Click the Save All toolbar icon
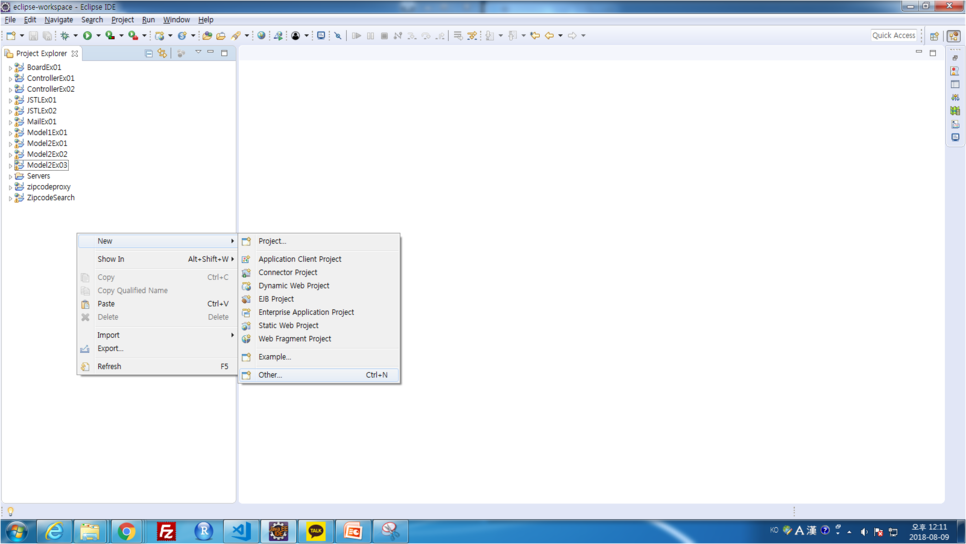 [x=47, y=36]
